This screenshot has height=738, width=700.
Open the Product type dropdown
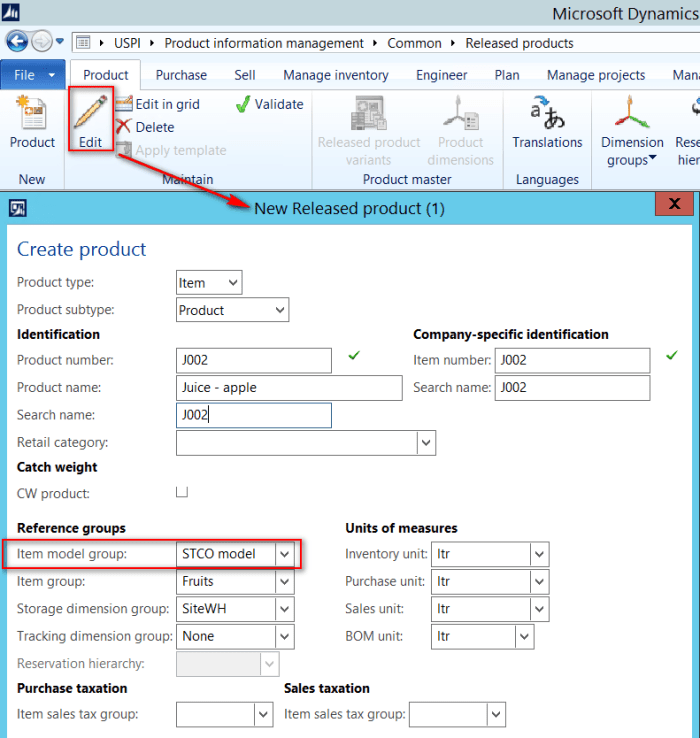pyautogui.click(x=233, y=284)
